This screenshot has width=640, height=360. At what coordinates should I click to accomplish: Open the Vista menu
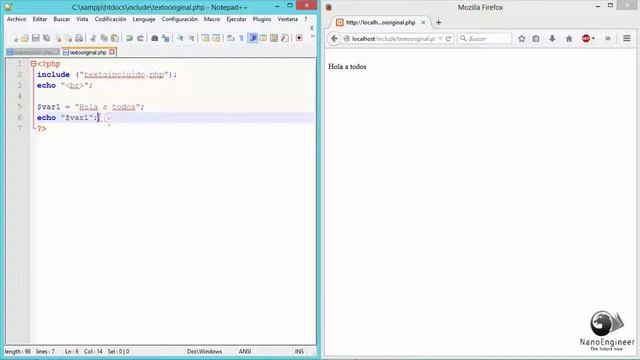tap(82, 19)
